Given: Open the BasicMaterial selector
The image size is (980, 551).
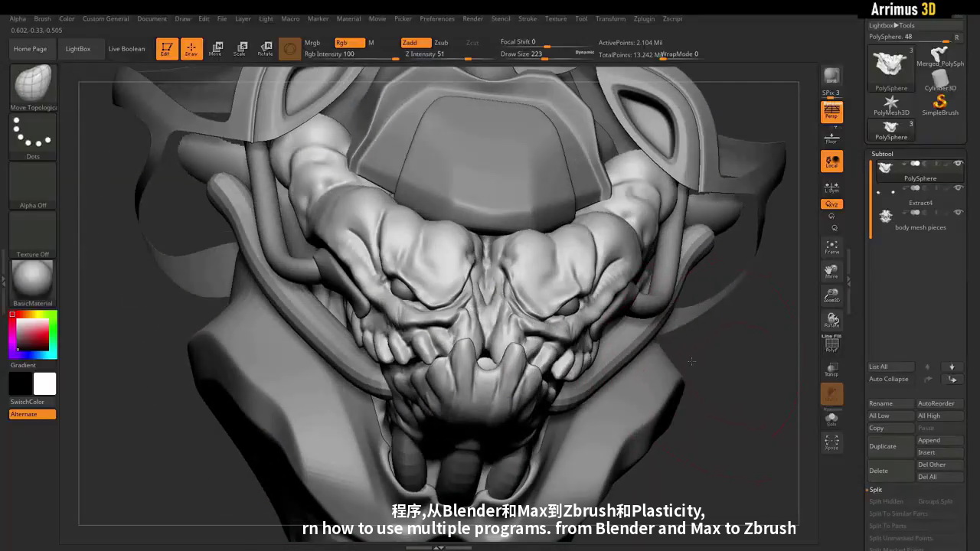Looking at the screenshot, I should coord(33,284).
